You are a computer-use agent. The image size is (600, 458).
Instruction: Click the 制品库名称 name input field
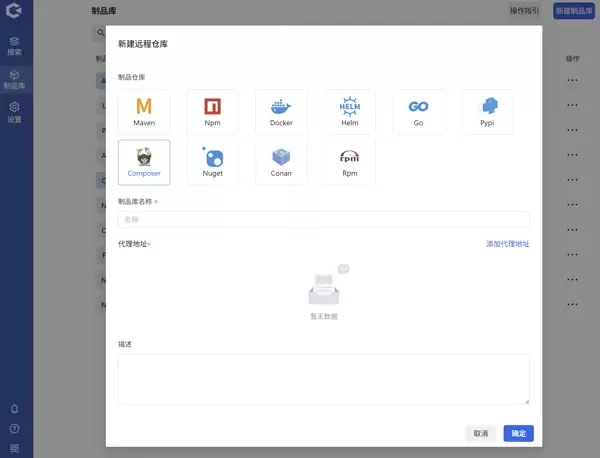[x=323, y=219]
